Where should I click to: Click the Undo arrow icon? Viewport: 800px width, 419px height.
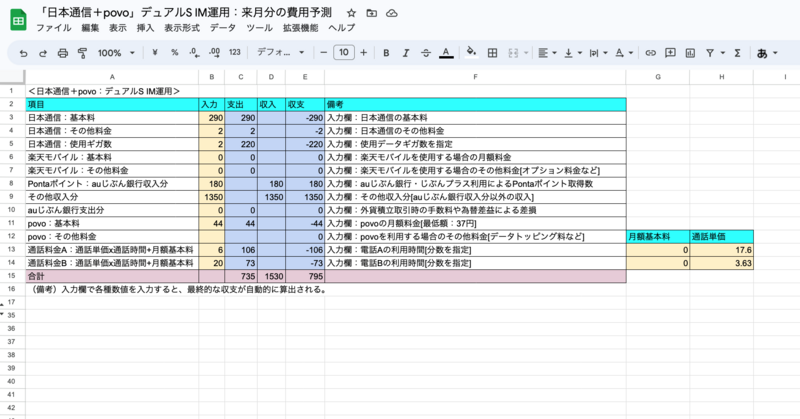coord(23,53)
